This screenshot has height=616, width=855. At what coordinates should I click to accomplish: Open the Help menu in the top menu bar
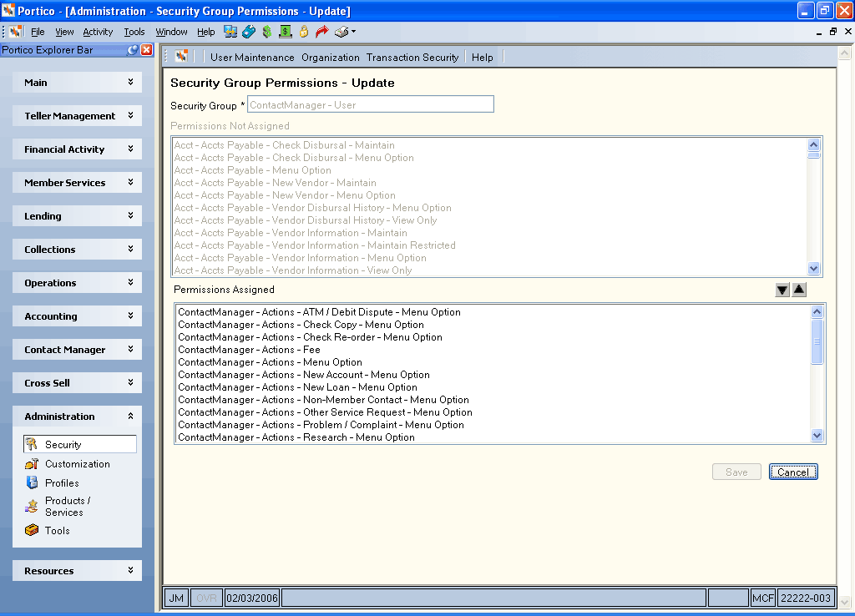click(205, 32)
